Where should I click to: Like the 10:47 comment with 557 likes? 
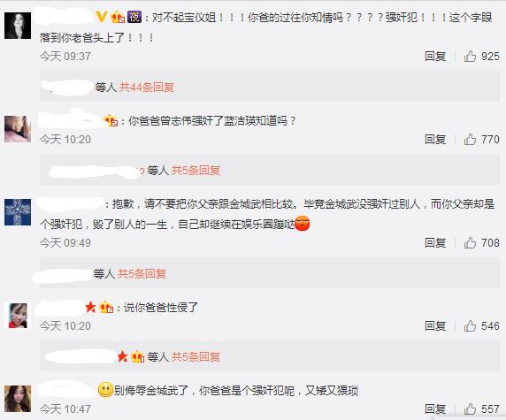(470, 409)
